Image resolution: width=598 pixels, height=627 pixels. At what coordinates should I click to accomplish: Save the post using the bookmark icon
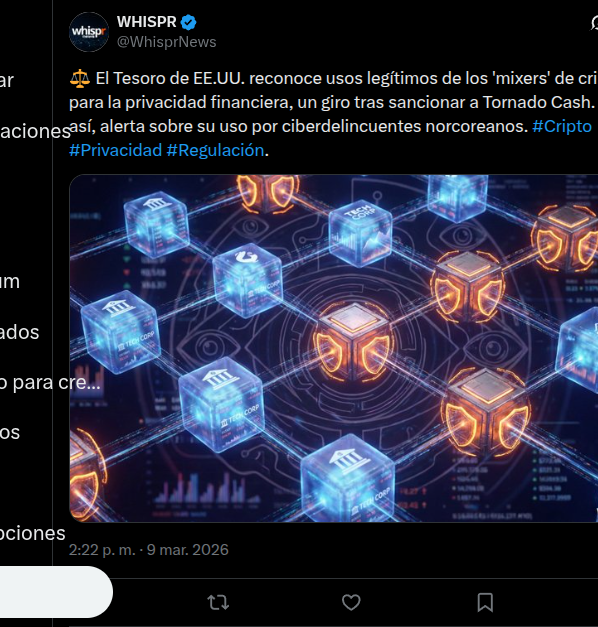tap(485, 602)
